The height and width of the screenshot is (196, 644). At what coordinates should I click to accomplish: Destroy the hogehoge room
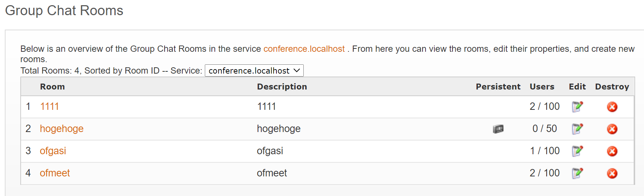pos(612,129)
